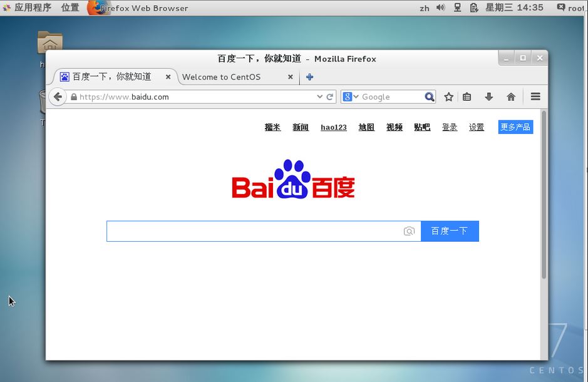Click the battery status icon in top panel

(474, 8)
